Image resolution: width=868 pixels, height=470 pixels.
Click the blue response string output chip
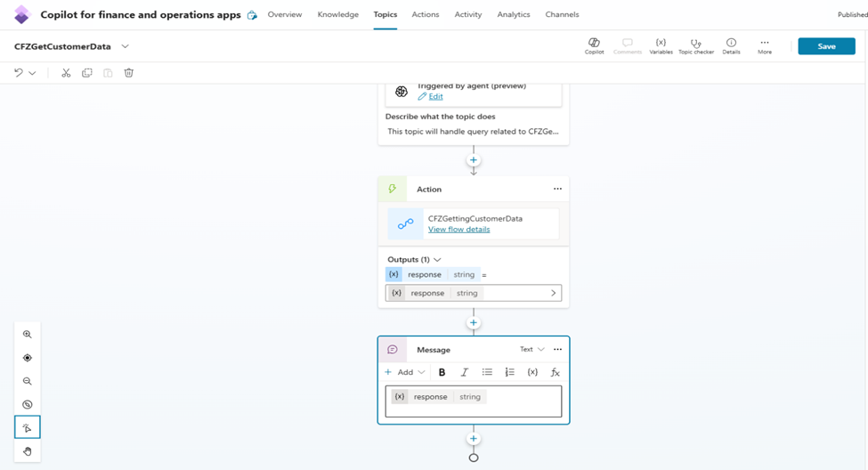click(x=433, y=274)
